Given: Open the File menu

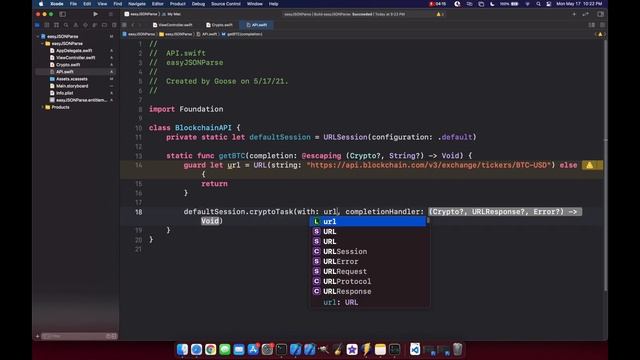Looking at the screenshot, I should click(73, 4).
